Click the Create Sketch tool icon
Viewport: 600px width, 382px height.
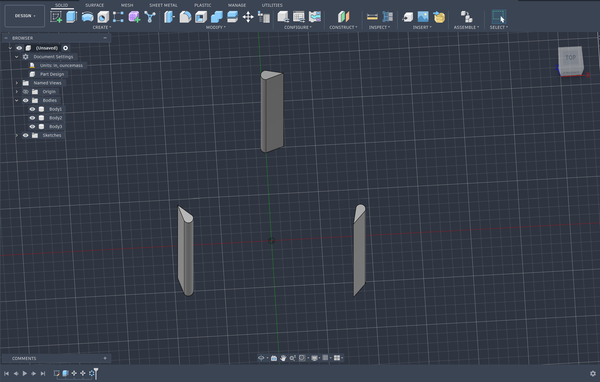pyautogui.click(x=56, y=17)
